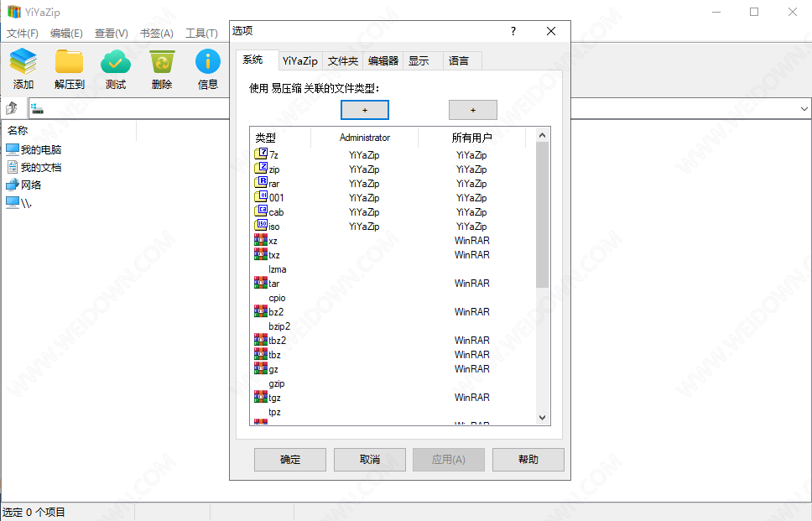Viewport: 812px width, 521px height.
Task: Click the 类型 column header
Action: 280,138
